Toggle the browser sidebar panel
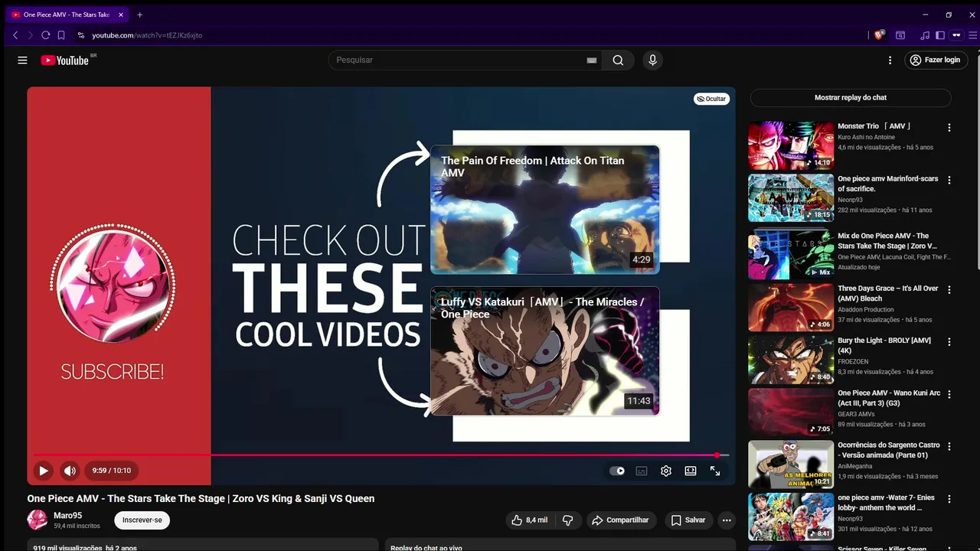Screen dimensions: 980x551 click(940, 35)
